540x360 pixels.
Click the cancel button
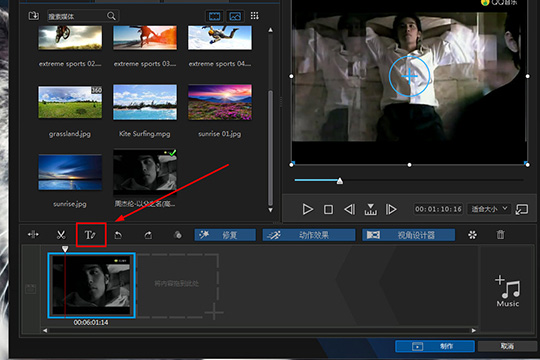[507, 346]
